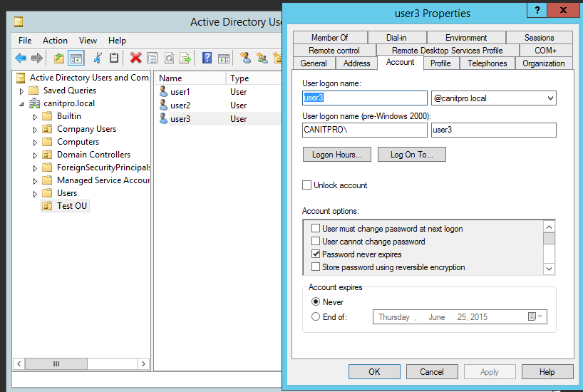Open calendar picker for expiry date
583x392 pixels.
click(535, 317)
